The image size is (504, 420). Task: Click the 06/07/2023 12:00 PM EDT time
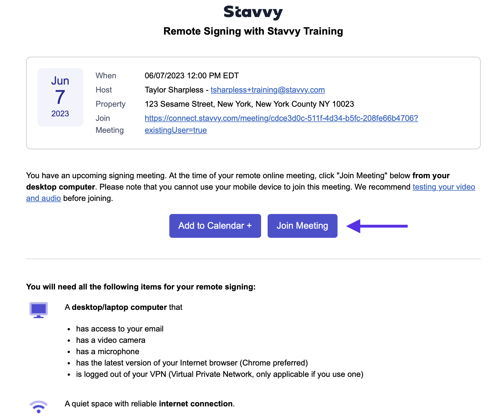click(192, 76)
